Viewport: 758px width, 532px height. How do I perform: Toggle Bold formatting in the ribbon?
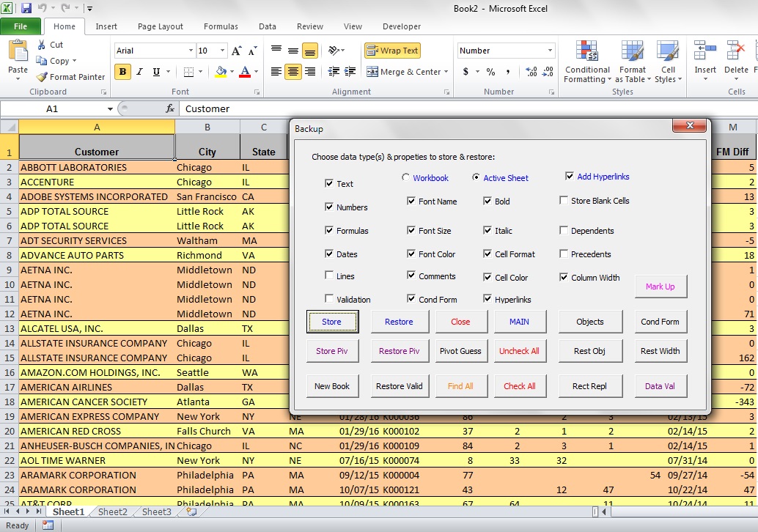coord(122,72)
